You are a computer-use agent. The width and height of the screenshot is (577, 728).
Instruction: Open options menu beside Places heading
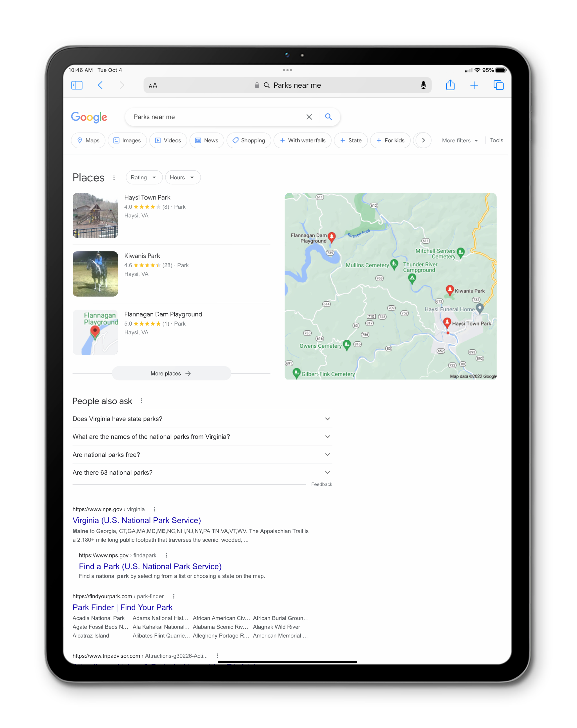pos(114,178)
